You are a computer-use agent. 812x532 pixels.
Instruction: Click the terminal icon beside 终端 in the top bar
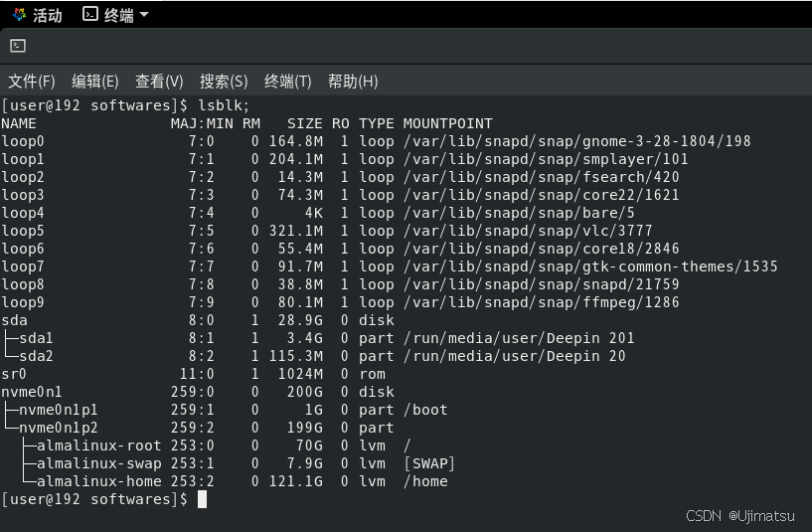pos(90,14)
